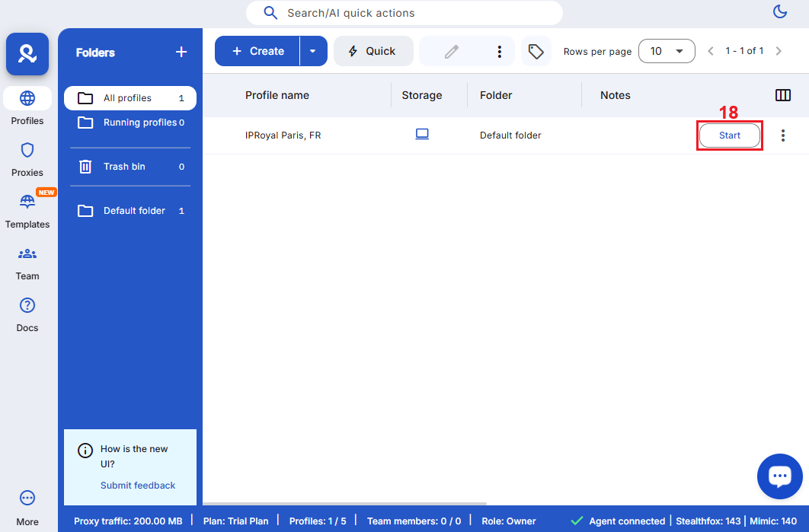Go to the Team page
The image size is (809, 532).
[x=27, y=253]
